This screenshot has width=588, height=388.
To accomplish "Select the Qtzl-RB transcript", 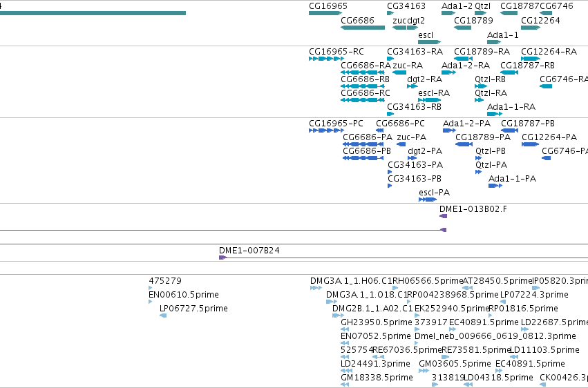I will (x=490, y=79).
